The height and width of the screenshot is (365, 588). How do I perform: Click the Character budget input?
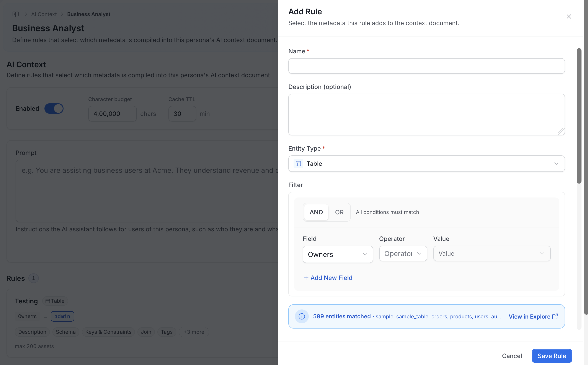click(112, 114)
